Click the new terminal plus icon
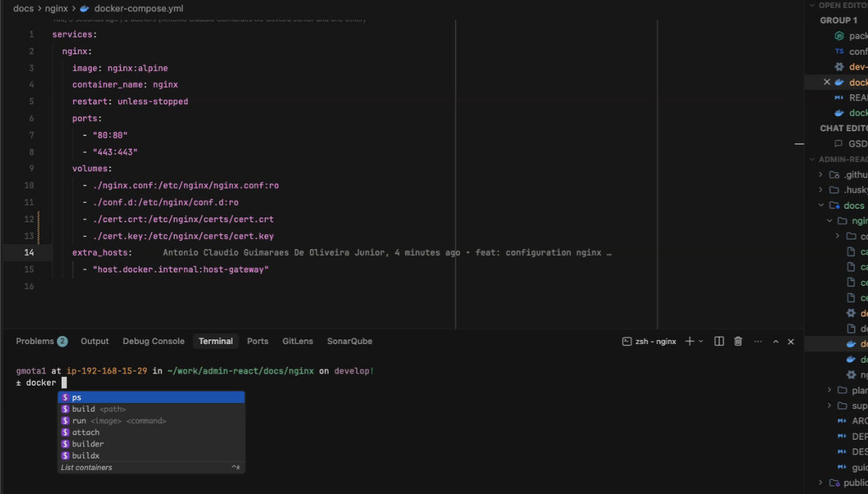 689,341
